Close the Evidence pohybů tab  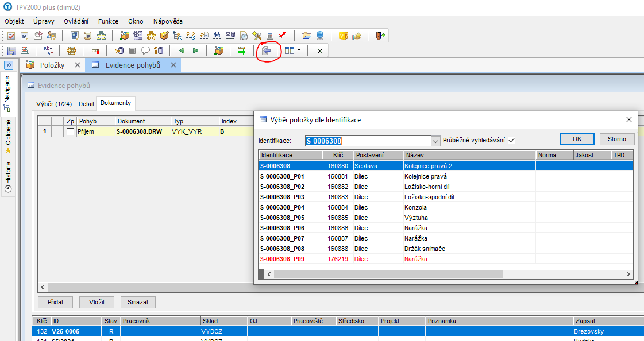(173, 65)
